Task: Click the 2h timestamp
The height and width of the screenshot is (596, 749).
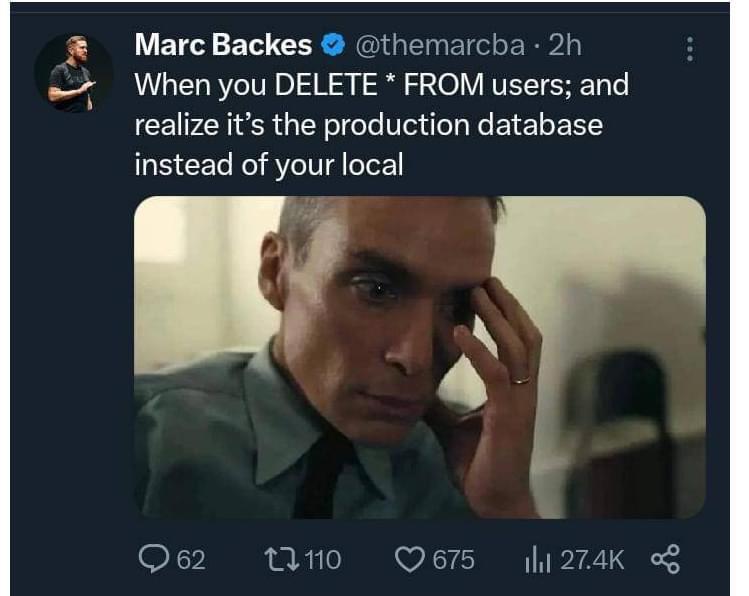Action: pos(565,45)
